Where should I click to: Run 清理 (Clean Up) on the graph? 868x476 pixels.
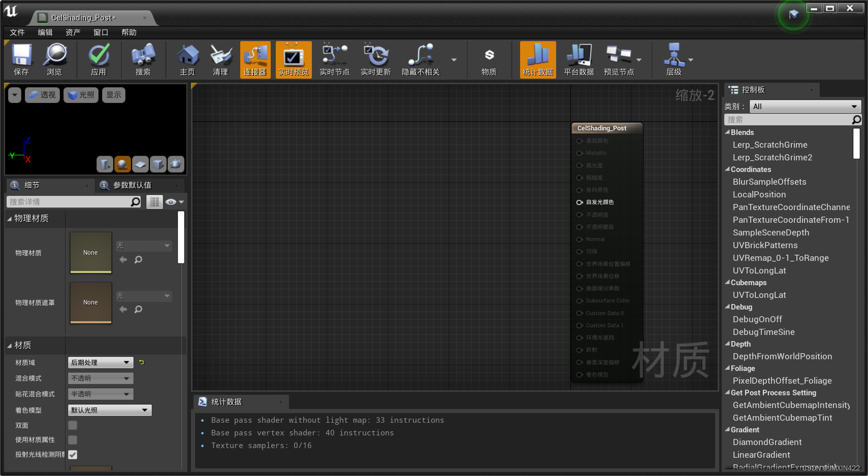click(220, 59)
